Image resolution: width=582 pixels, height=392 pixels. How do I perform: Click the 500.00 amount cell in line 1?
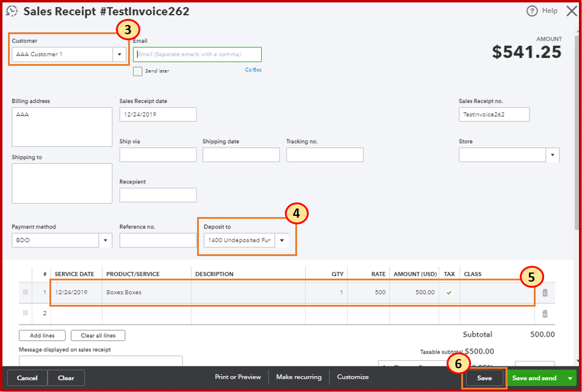pos(414,292)
